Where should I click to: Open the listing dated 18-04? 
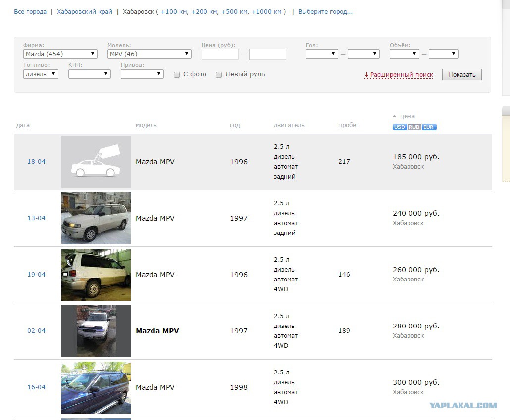37,162
